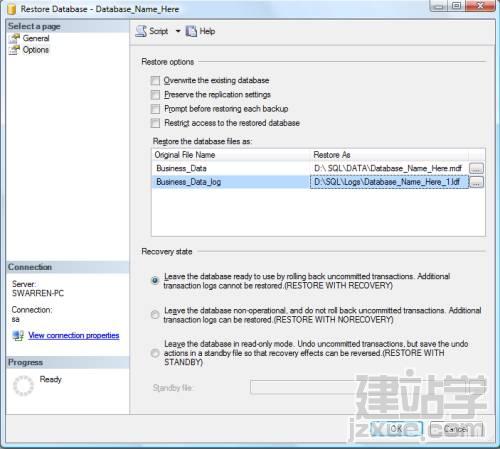Screen dimensions: 500x449
Task: Select the General page
Action: click(x=36, y=38)
